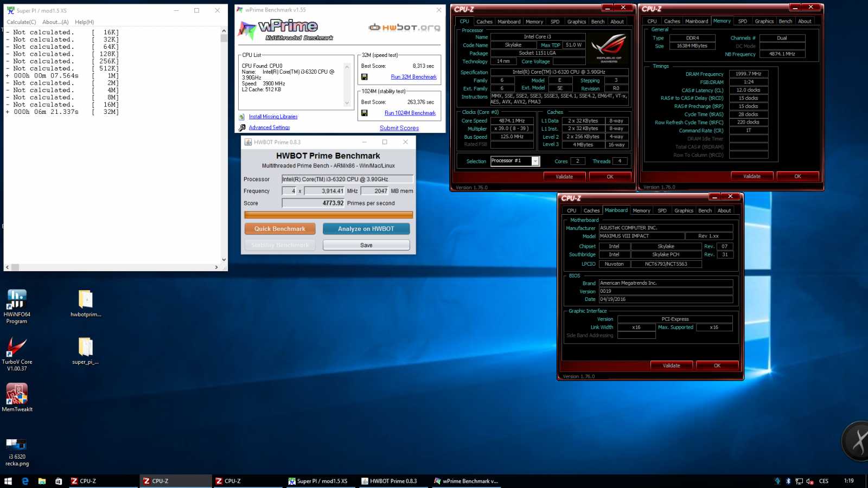Open the Processor #1 selection dropdown
868x488 pixels.
(535, 161)
